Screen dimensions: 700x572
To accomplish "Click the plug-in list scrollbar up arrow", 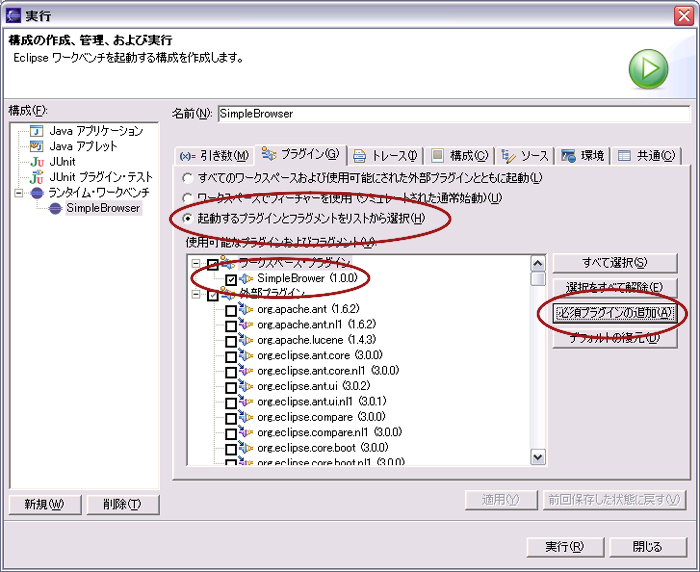I will pyautogui.click(x=538, y=263).
